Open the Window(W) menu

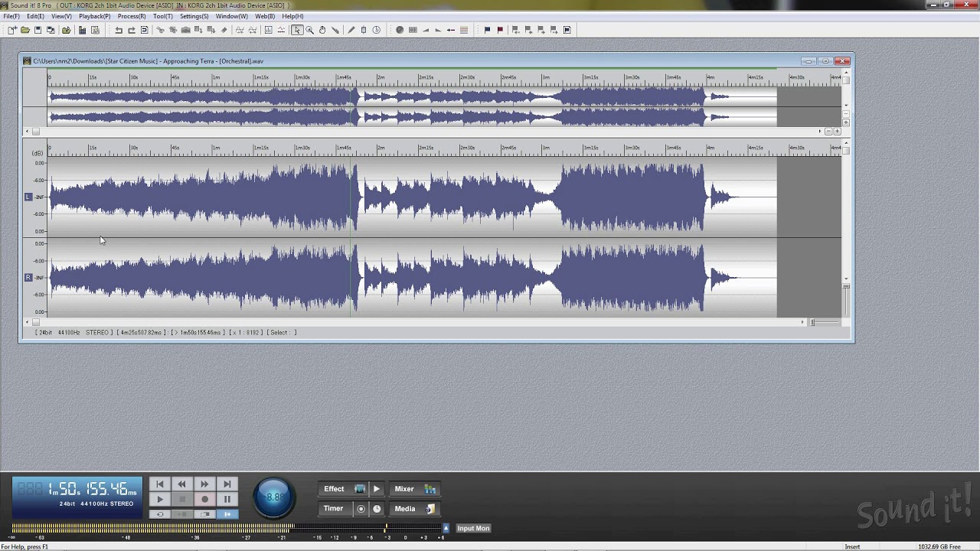pos(232,16)
